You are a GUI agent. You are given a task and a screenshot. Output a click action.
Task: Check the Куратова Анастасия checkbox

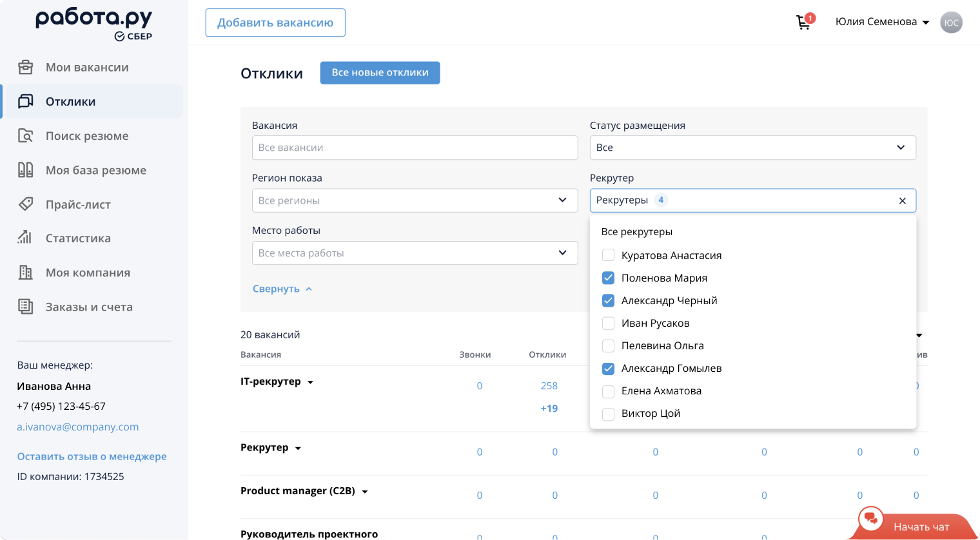tap(608, 255)
